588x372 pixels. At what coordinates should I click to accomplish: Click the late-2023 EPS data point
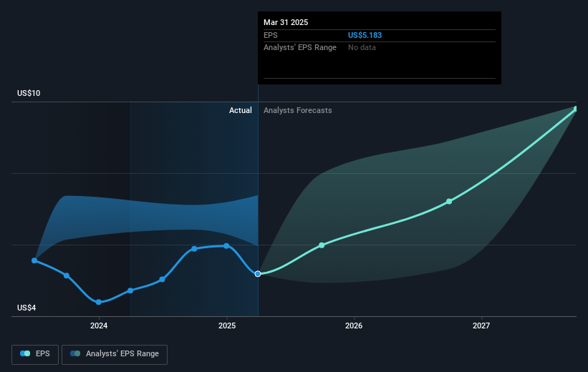[x=67, y=275]
